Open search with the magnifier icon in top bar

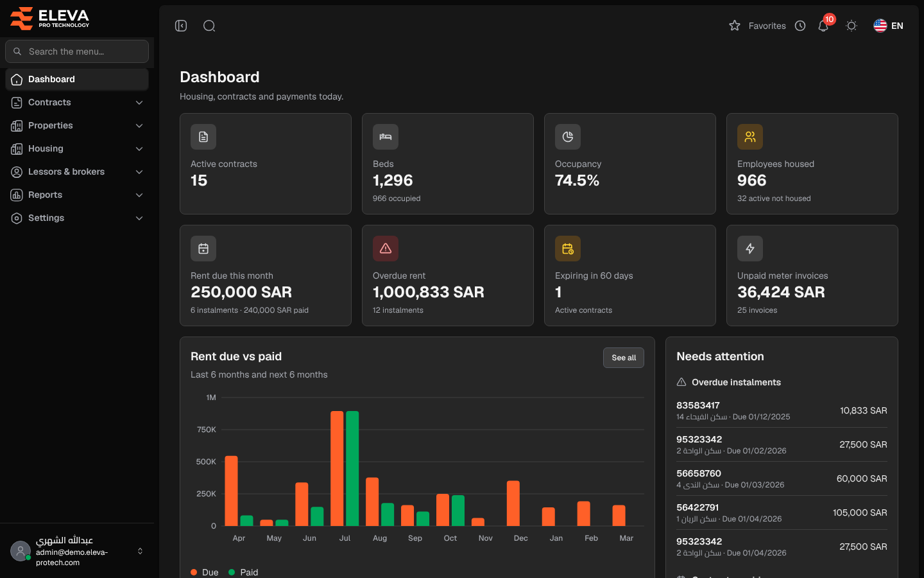point(209,26)
